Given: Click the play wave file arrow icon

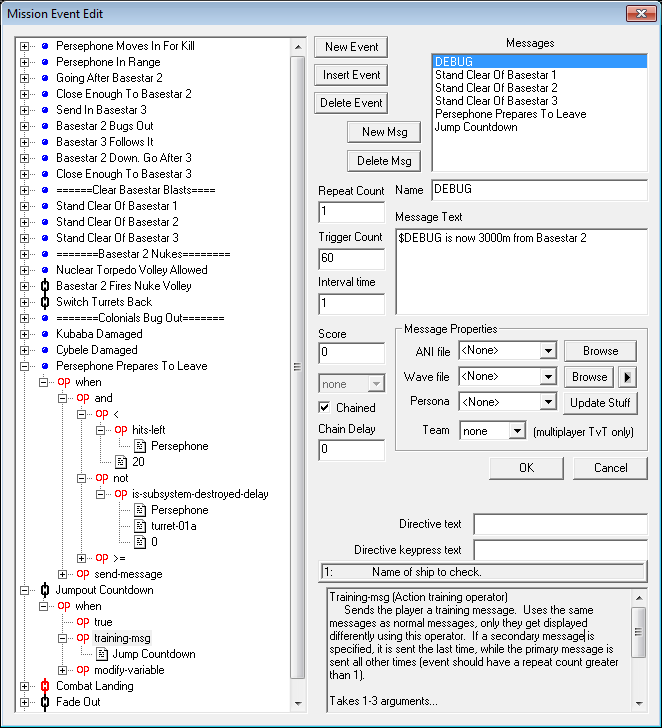Looking at the screenshot, I should [x=627, y=377].
